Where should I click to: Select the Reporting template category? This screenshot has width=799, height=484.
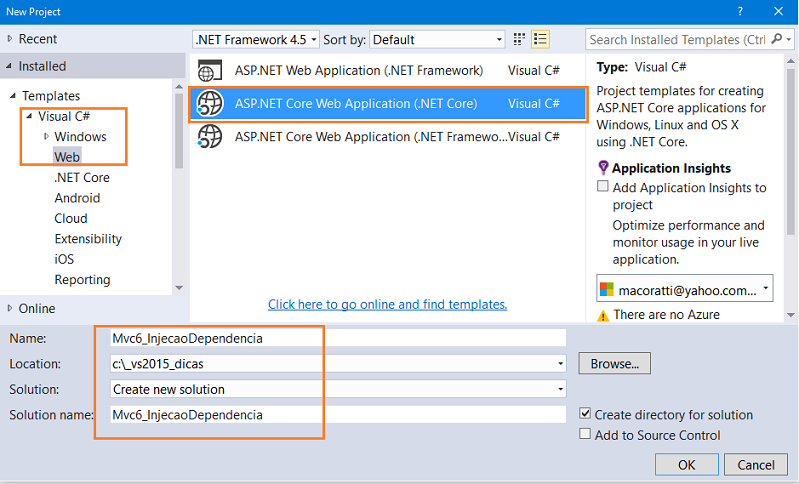(x=82, y=279)
